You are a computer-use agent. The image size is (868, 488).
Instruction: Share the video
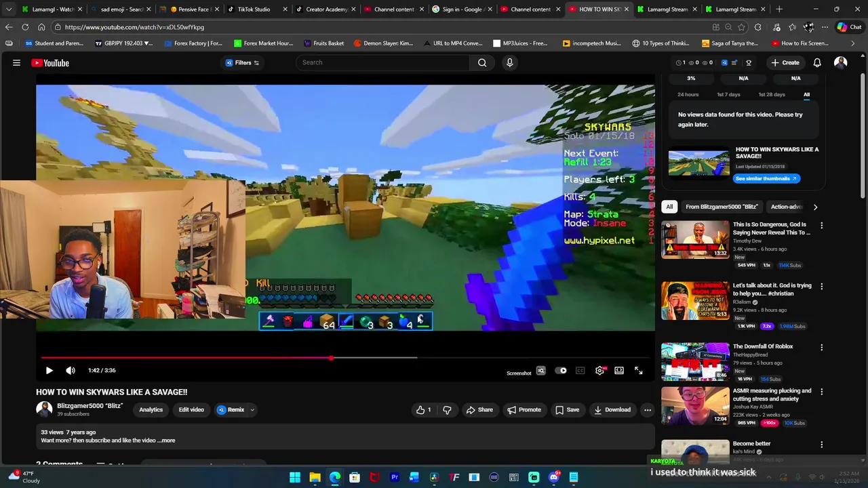[479, 409]
